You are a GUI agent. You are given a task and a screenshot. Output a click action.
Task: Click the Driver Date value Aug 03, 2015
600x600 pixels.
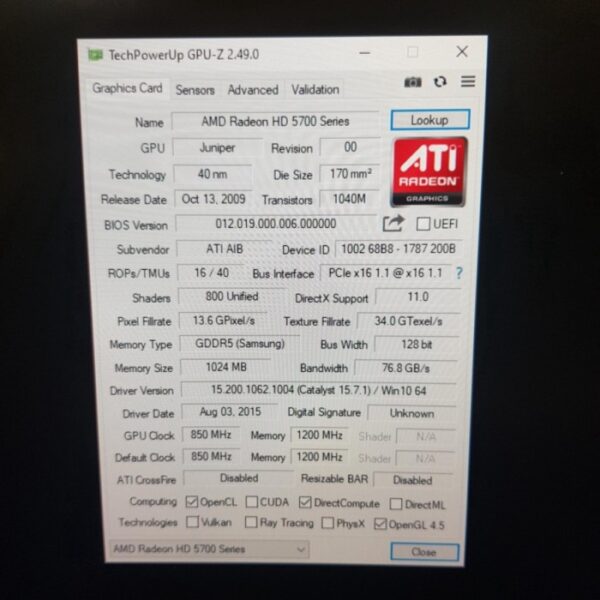coord(230,412)
